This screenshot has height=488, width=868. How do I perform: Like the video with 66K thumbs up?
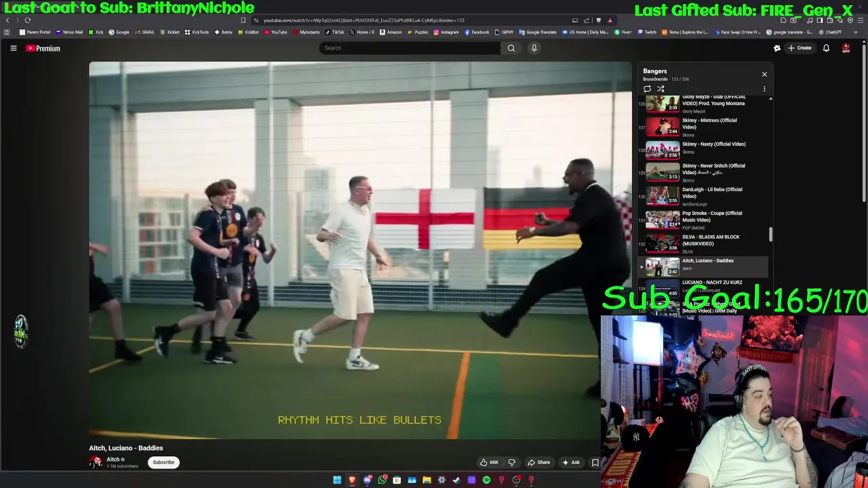490,462
